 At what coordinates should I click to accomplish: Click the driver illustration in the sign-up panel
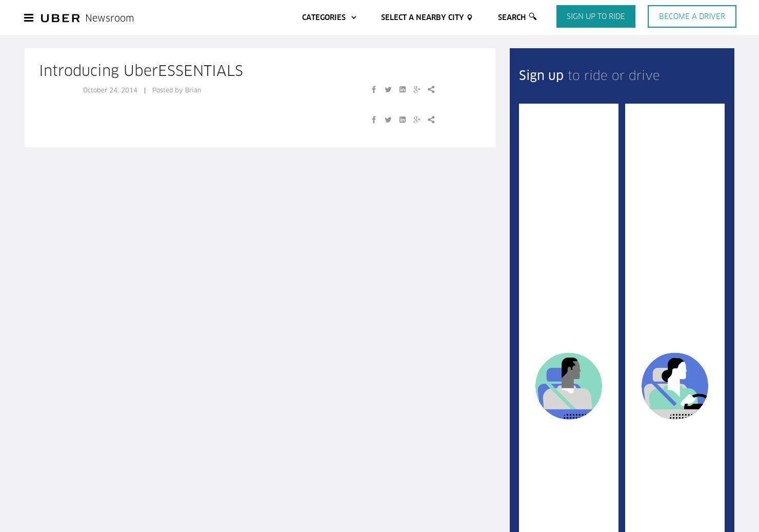click(675, 386)
